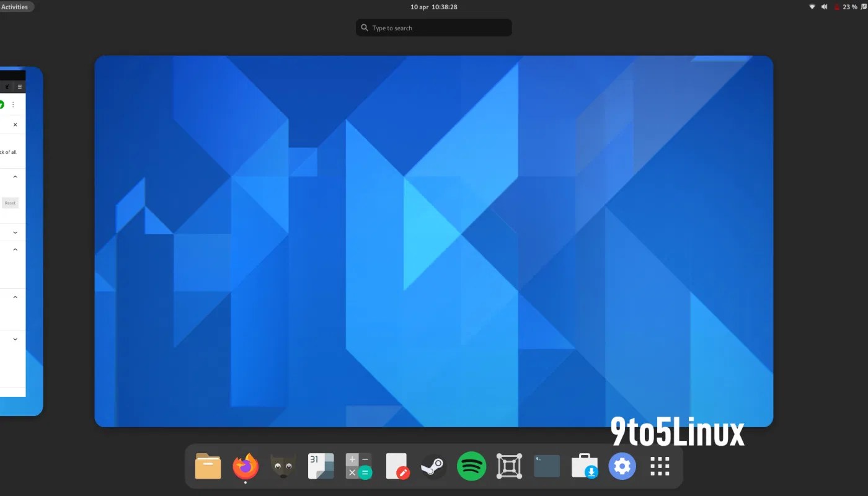Open the hamburger menu in the left window
This screenshot has width=868, height=496.
pyautogui.click(x=20, y=86)
